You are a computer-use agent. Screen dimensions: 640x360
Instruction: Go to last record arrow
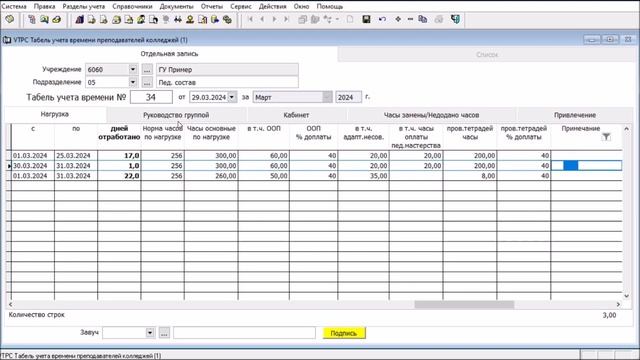[287, 19]
